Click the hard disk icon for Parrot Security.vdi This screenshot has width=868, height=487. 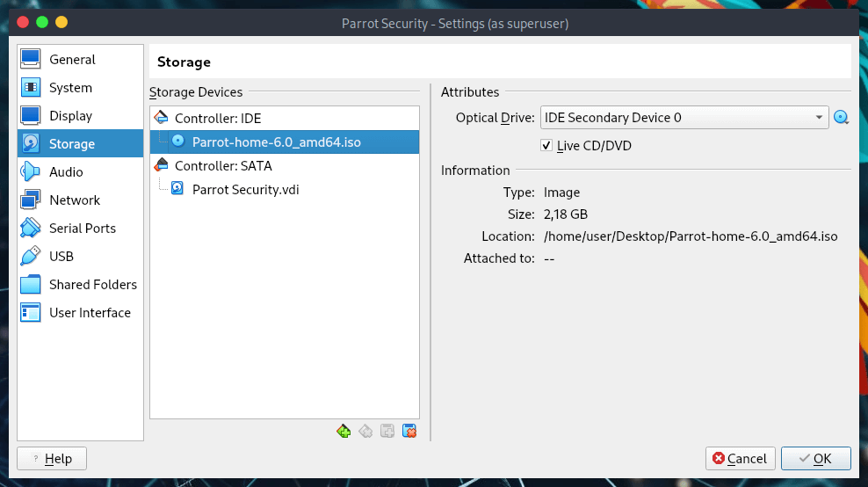tap(177, 189)
